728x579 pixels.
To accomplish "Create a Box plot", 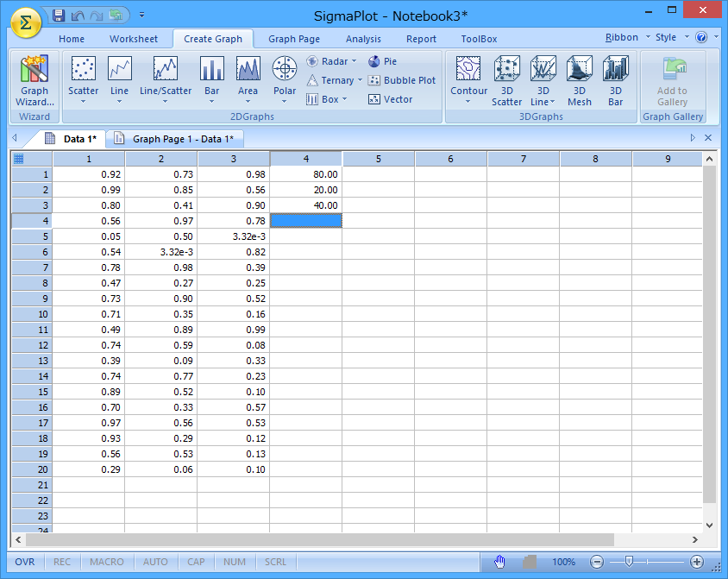I will pos(327,99).
